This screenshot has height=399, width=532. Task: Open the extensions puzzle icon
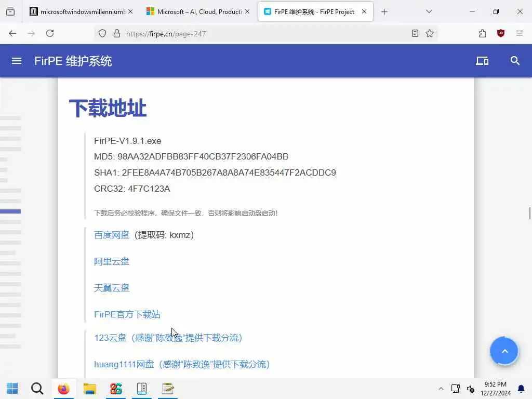pos(482,33)
